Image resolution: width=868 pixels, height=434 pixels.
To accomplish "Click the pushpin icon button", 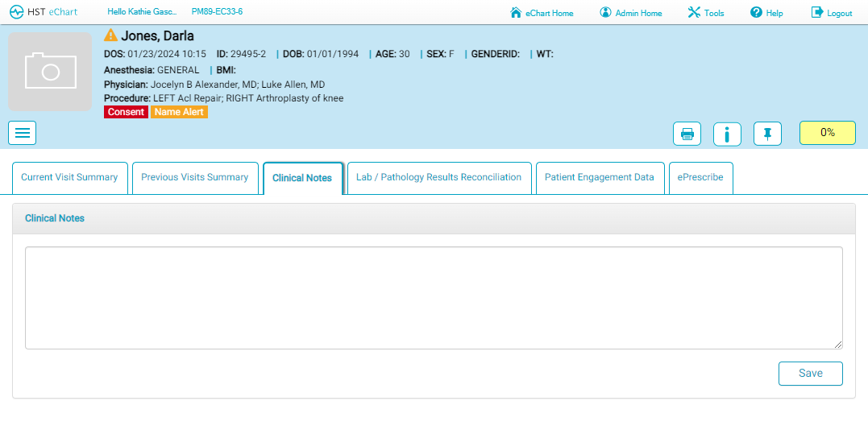I will (x=767, y=134).
